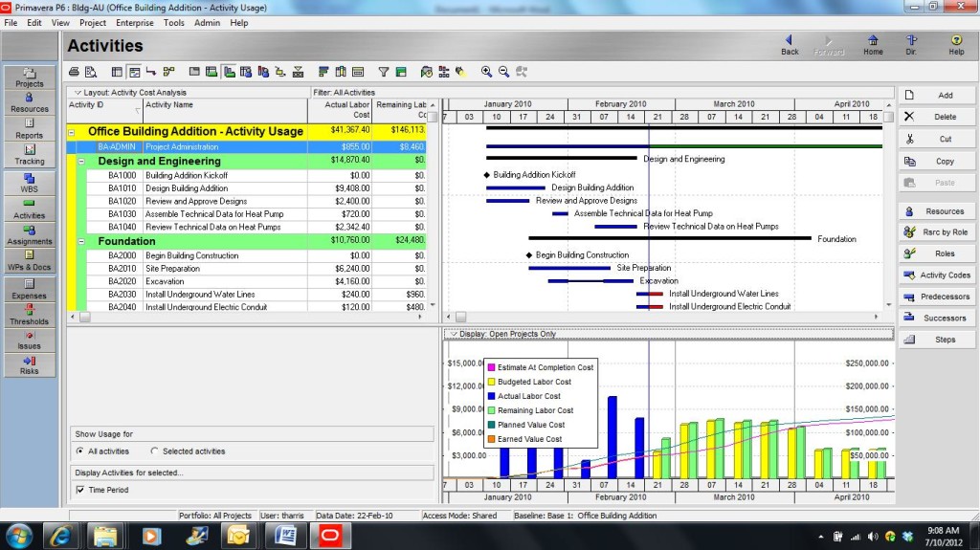This screenshot has width=980, height=550.
Task: Click the Earned Value Cost legend swatch
Action: pyautogui.click(x=491, y=439)
